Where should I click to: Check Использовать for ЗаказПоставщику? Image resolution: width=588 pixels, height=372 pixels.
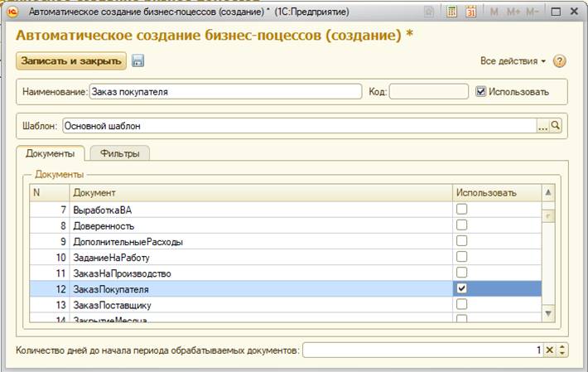tap(461, 304)
